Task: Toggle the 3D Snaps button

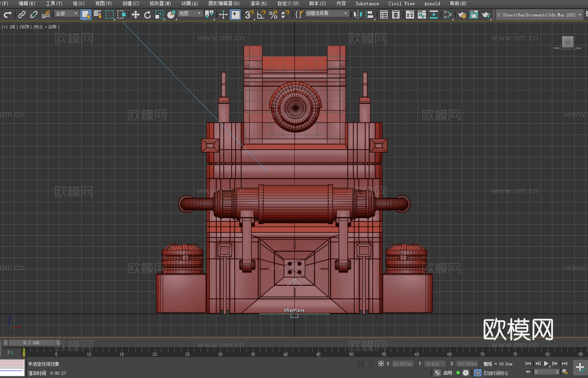Action: [249, 14]
